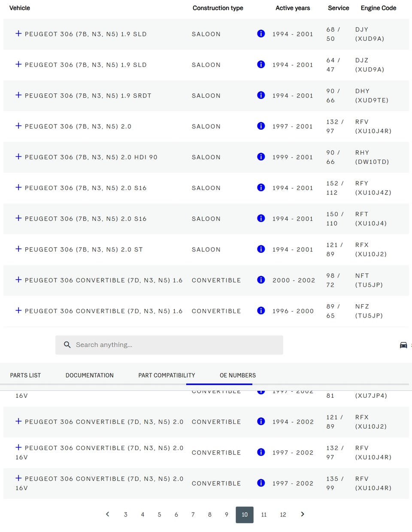The width and height of the screenshot is (412, 532).
Task: Go to next page with right chevron
Action: tap(303, 514)
